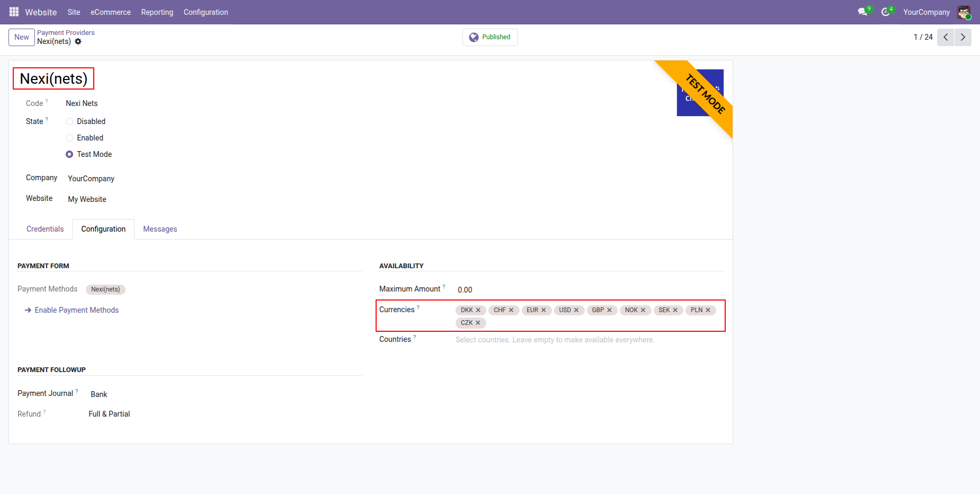980x494 pixels.
Task: Click the Nexi(nets) payment method tag
Action: pos(105,289)
